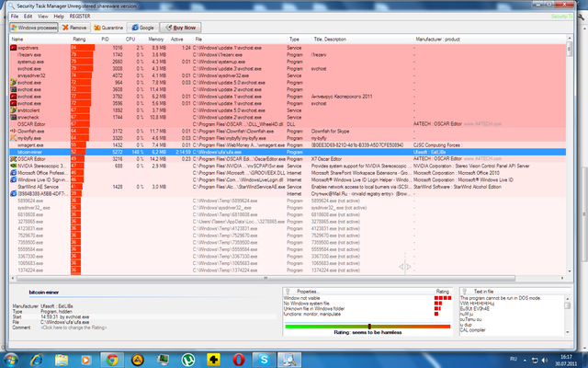
Task: Open the REGISTER menu
Action: pos(80,17)
